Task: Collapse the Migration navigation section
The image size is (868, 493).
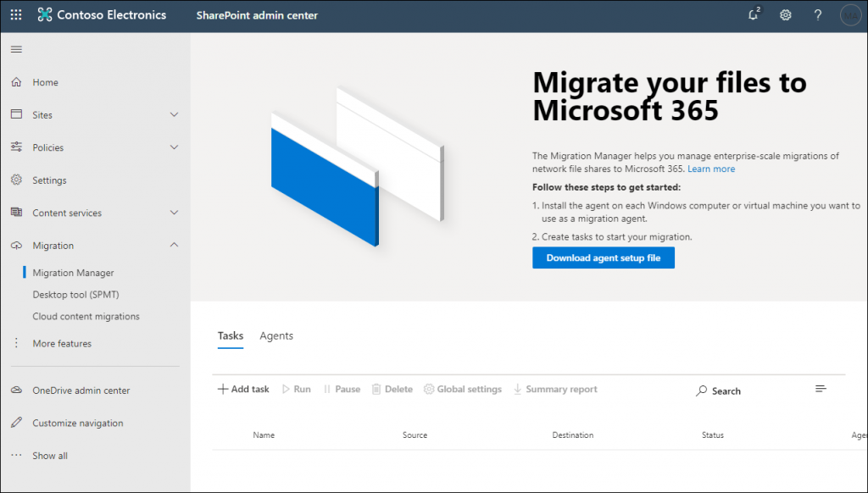Action: point(174,245)
